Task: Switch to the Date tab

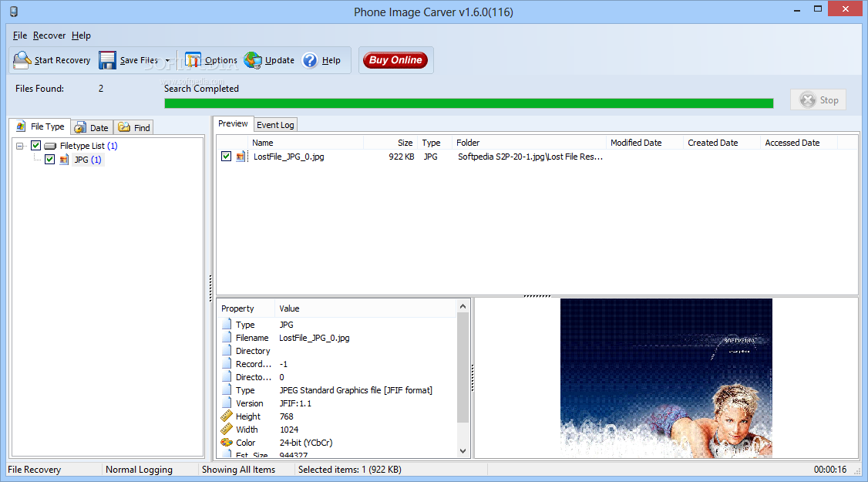Action: (x=92, y=128)
